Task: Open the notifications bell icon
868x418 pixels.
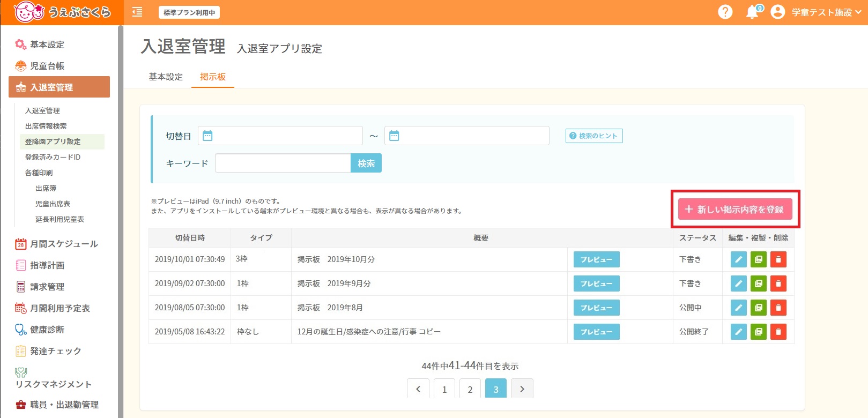Action: tap(753, 12)
